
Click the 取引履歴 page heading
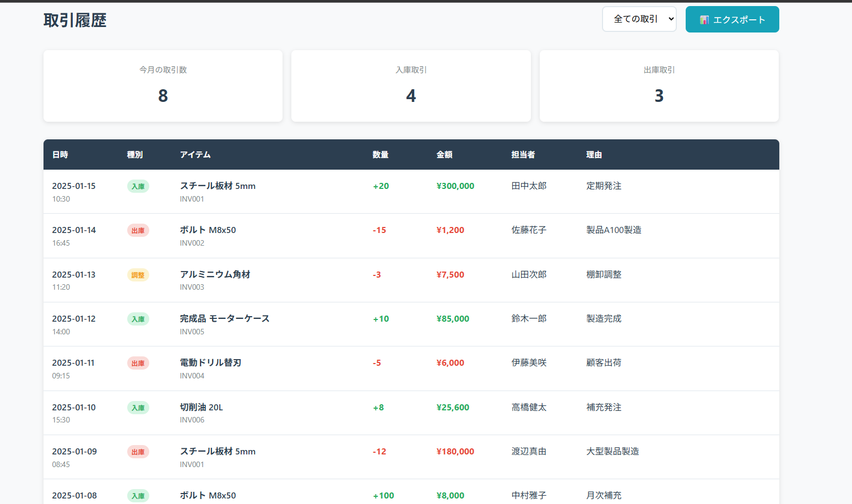(x=75, y=20)
